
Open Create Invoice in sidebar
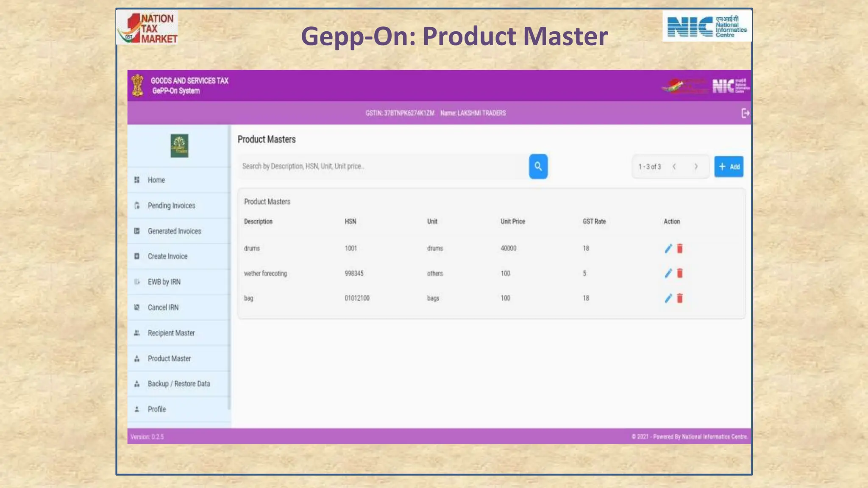tap(179, 256)
